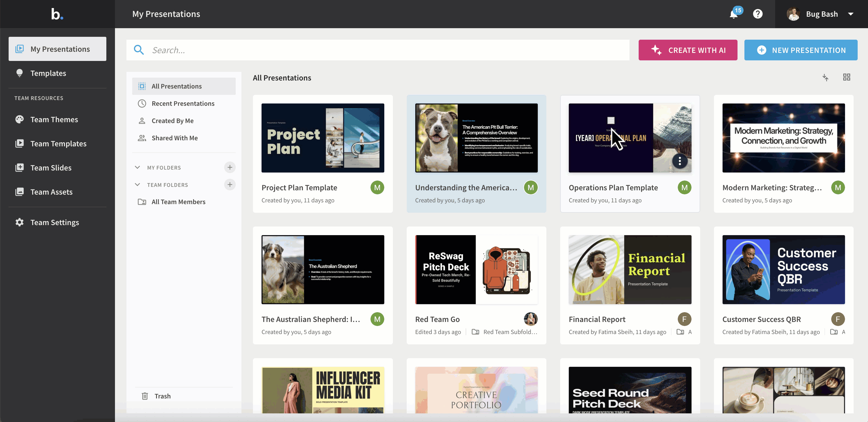The image size is (868, 422).
Task: Open the Australian Shepherd presentation thumbnail
Action: click(x=323, y=270)
